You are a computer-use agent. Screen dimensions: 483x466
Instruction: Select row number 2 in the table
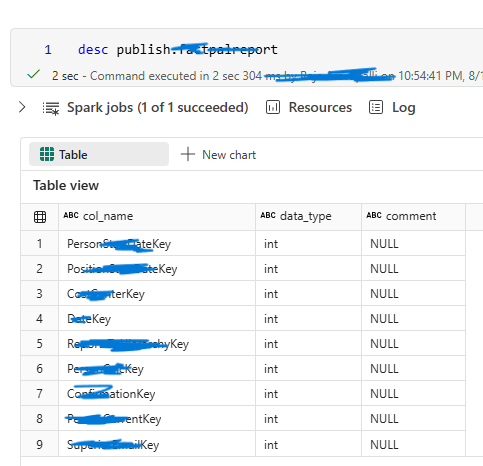(39, 269)
